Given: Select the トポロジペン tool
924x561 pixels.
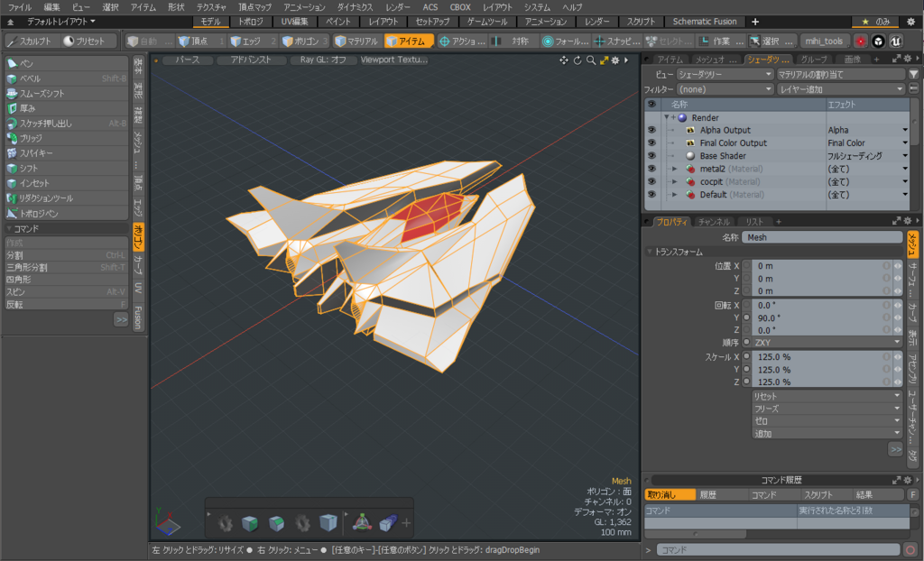Looking at the screenshot, I should (x=66, y=214).
